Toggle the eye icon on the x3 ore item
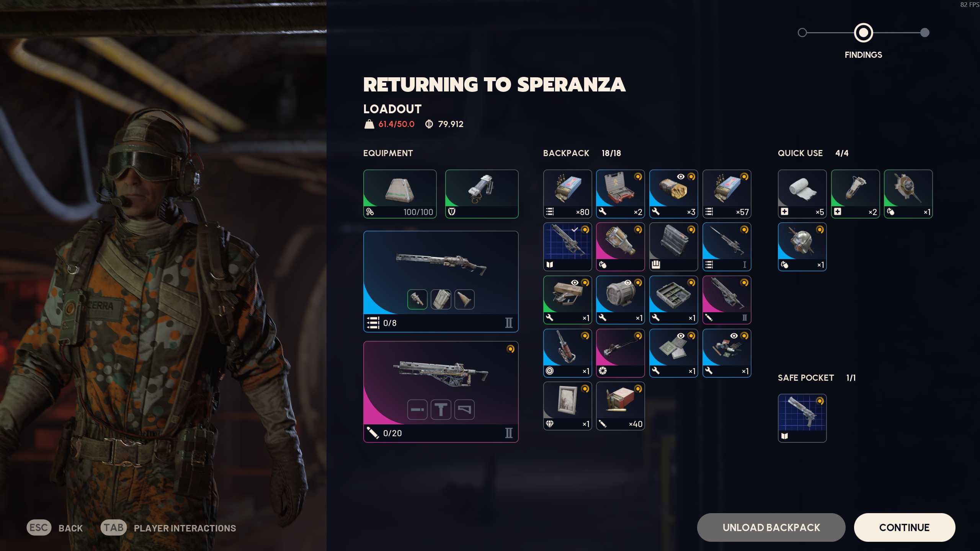The height and width of the screenshot is (551, 980). (681, 177)
